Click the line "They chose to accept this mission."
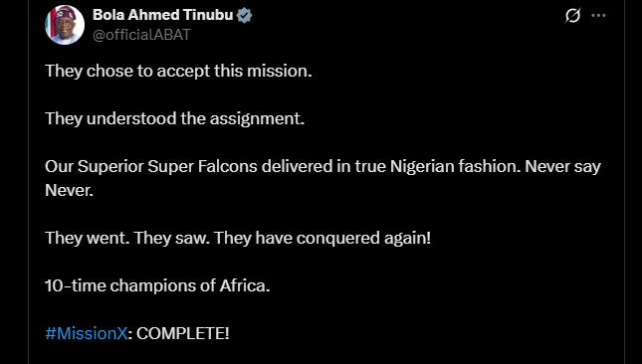 tap(178, 71)
